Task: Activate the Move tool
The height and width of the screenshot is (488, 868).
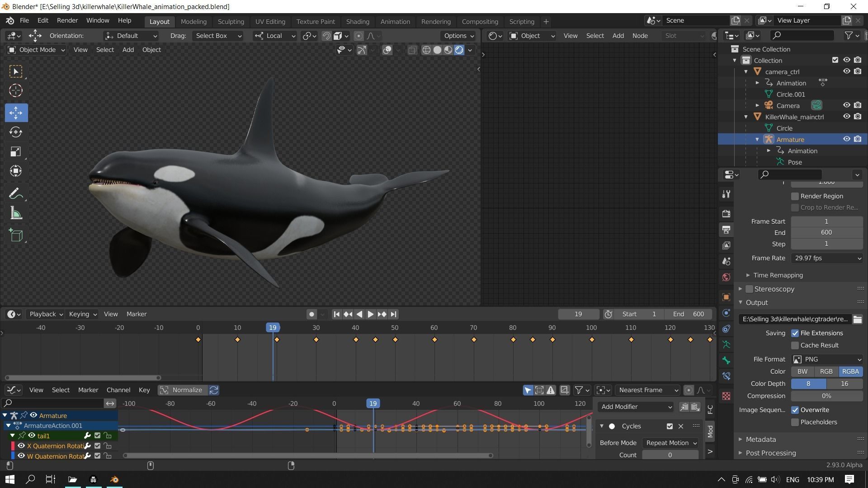Action: coord(16,113)
